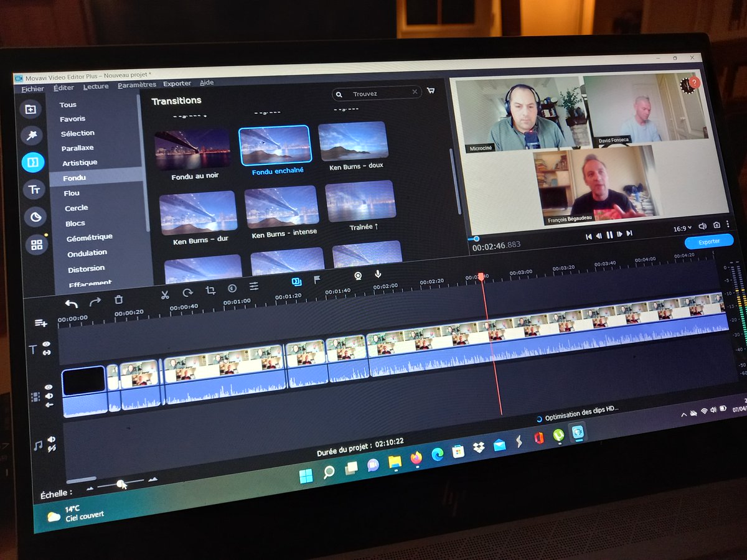Toggle video track visibility eye
The width and height of the screenshot is (747, 560).
coord(49,387)
